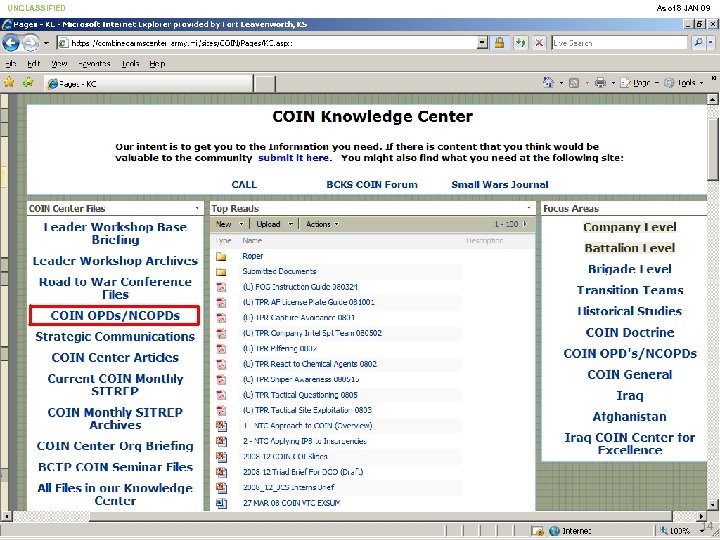Open the Afghanistan focus area
The width and height of the screenshot is (720, 540).
tap(630, 416)
